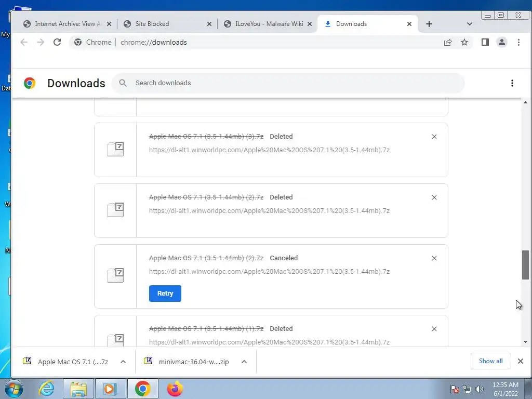
Task: Click the network icon in system tray
Action: tap(467, 389)
